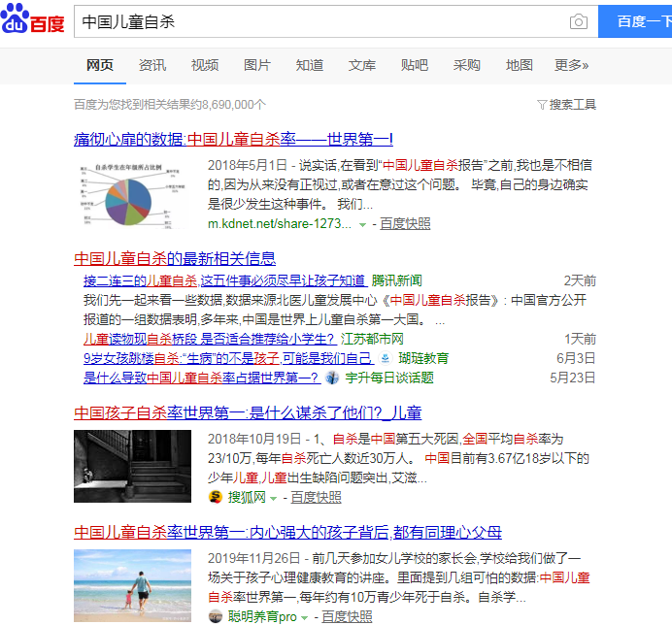Open the 更多» menu

pyautogui.click(x=571, y=65)
